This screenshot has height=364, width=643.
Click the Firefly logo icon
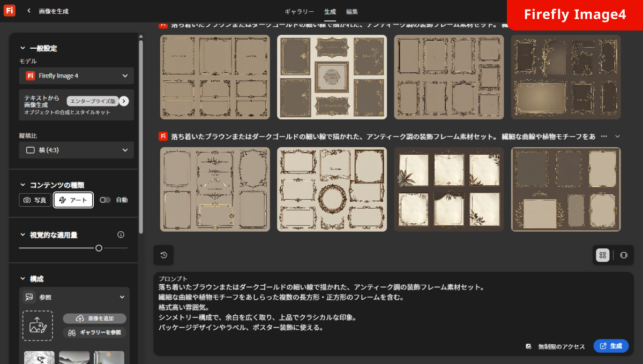coord(9,11)
